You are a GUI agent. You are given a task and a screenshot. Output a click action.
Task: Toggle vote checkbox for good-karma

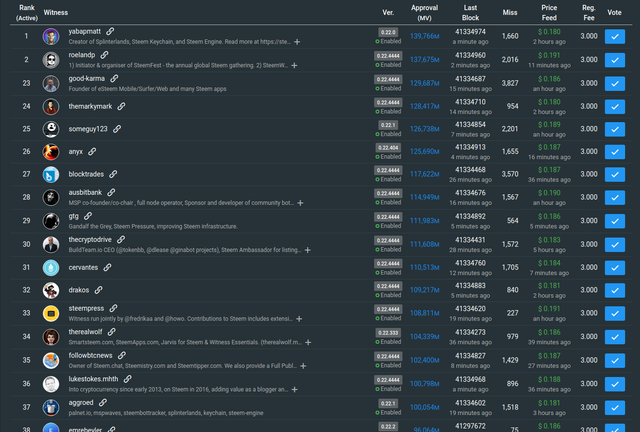tap(615, 84)
